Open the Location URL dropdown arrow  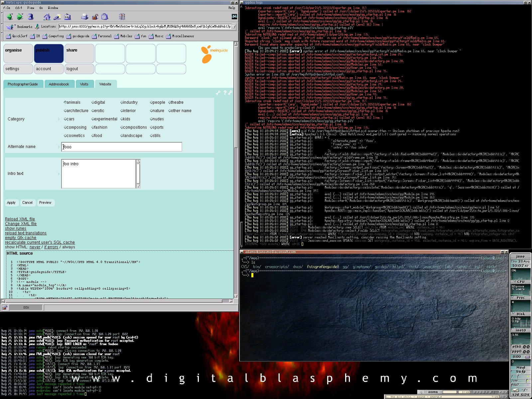[234, 27]
